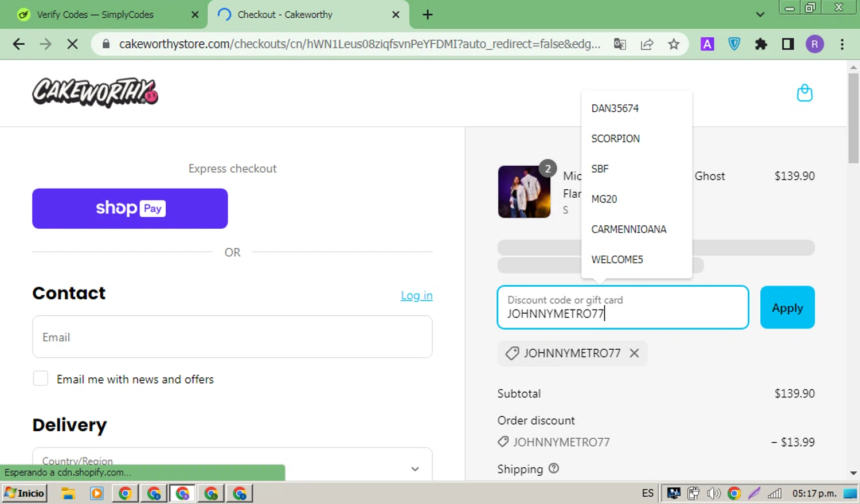The image size is (860, 504).
Task: Open tab search dropdown arrow
Action: (760, 15)
